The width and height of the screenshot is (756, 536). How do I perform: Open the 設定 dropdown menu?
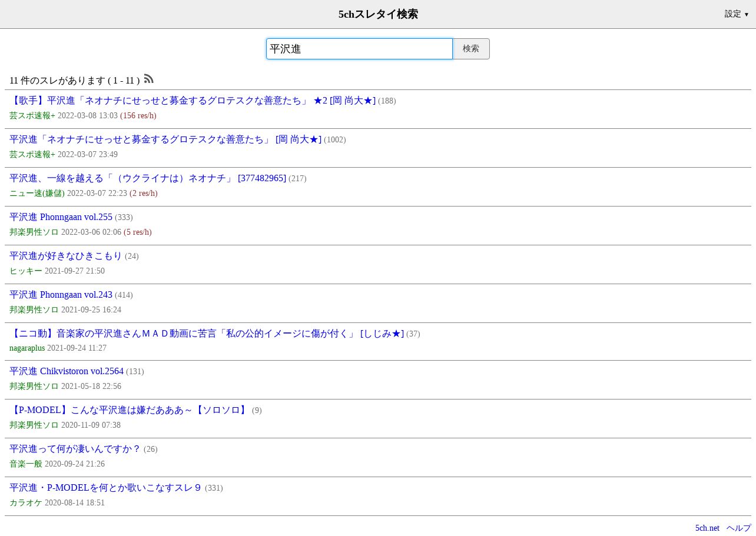coord(737,14)
